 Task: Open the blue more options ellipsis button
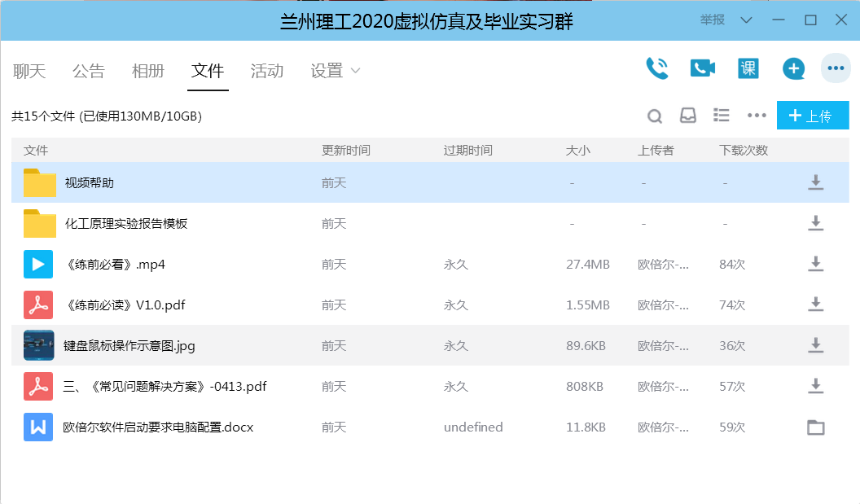tap(836, 68)
